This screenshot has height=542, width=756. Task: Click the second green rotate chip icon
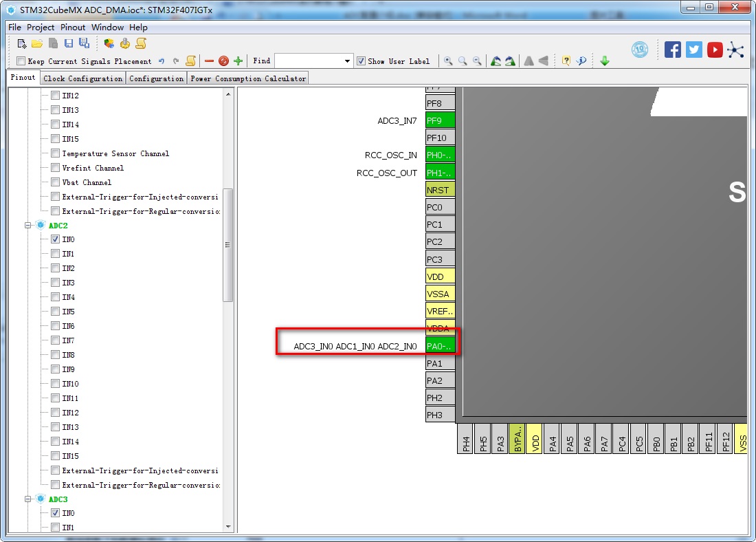[x=510, y=61]
